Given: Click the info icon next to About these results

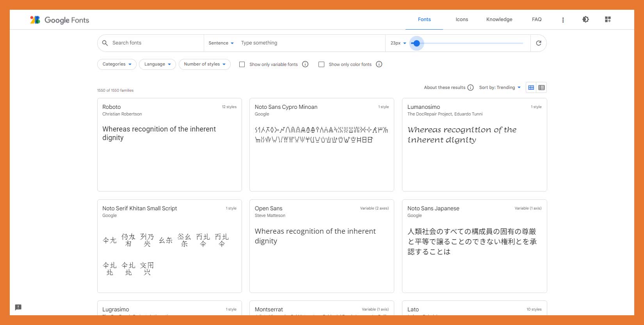Looking at the screenshot, I should point(471,87).
